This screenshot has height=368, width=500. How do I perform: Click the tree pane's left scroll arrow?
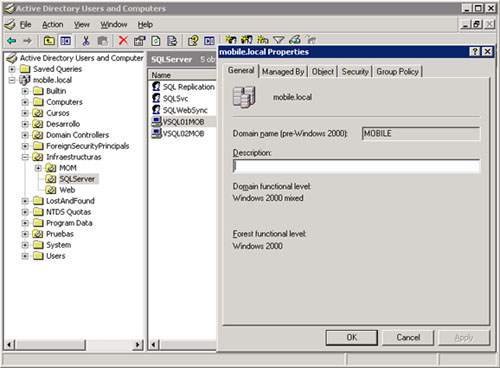click(x=10, y=344)
